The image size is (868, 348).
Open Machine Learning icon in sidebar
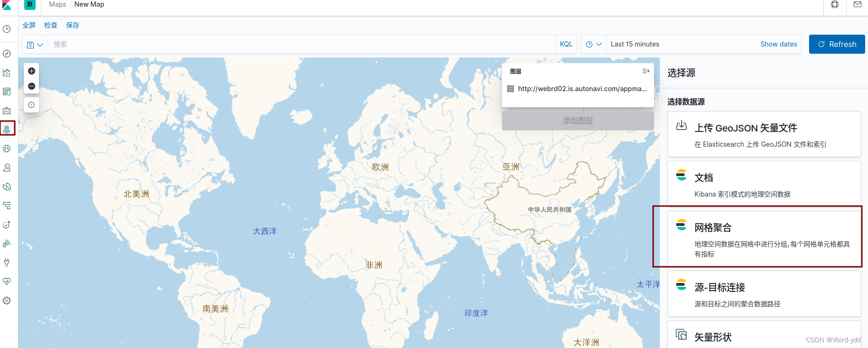(x=7, y=149)
